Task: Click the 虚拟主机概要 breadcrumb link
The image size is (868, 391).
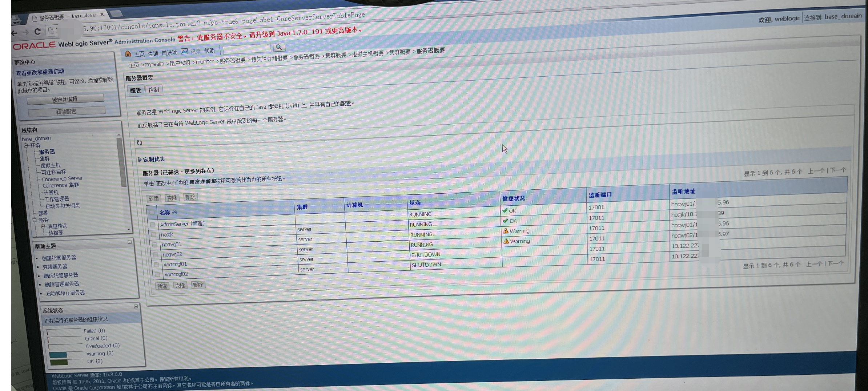Action: point(368,53)
